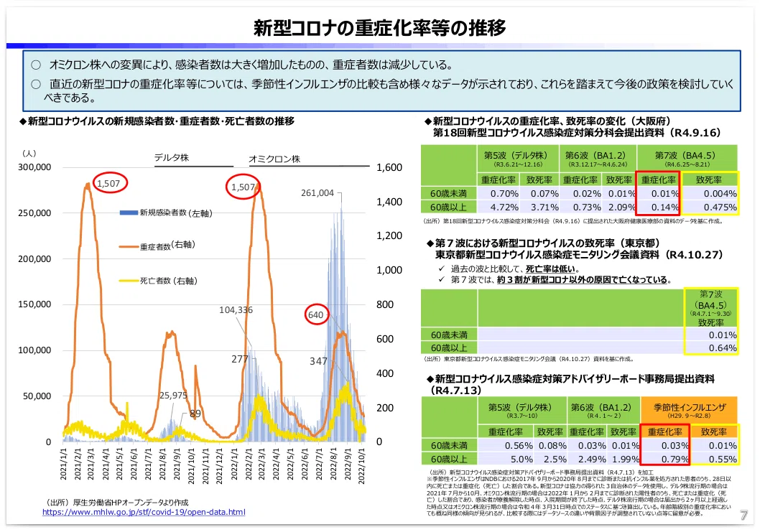The image size is (765, 532).
Task: Click the 347 data label
Action: pos(318,361)
